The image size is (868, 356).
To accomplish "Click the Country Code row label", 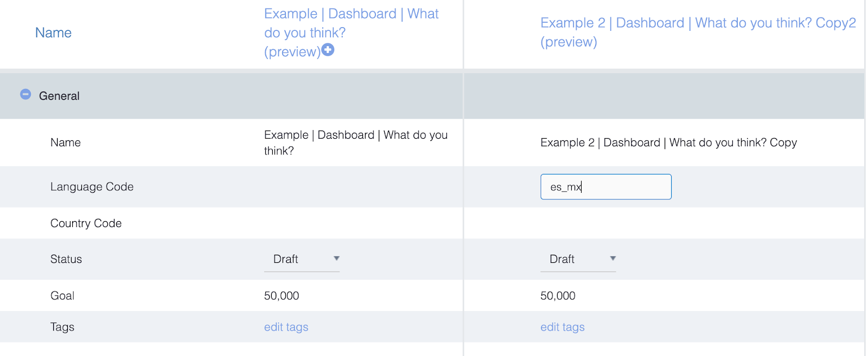I will tap(86, 223).
